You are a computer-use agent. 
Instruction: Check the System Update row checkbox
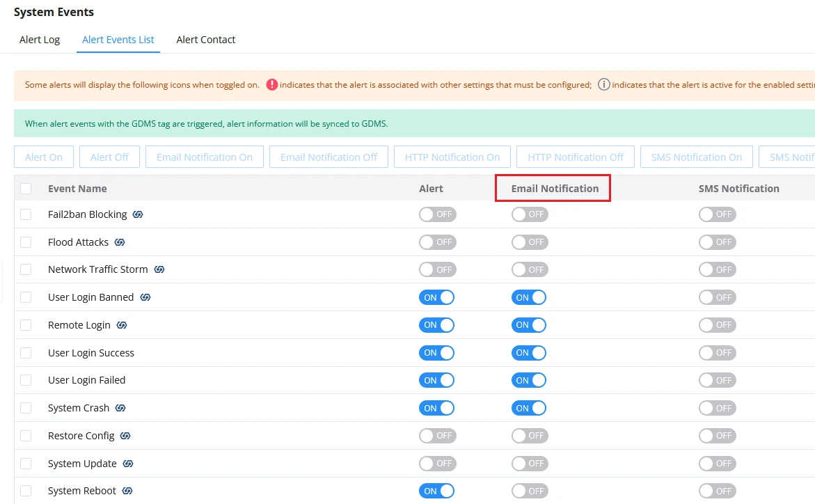coord(26,464)
